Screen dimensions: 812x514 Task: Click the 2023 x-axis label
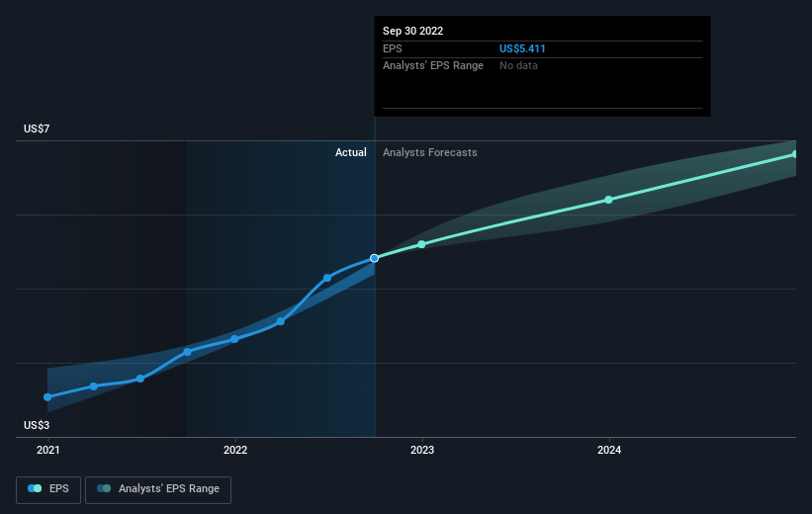coord(422,450)
